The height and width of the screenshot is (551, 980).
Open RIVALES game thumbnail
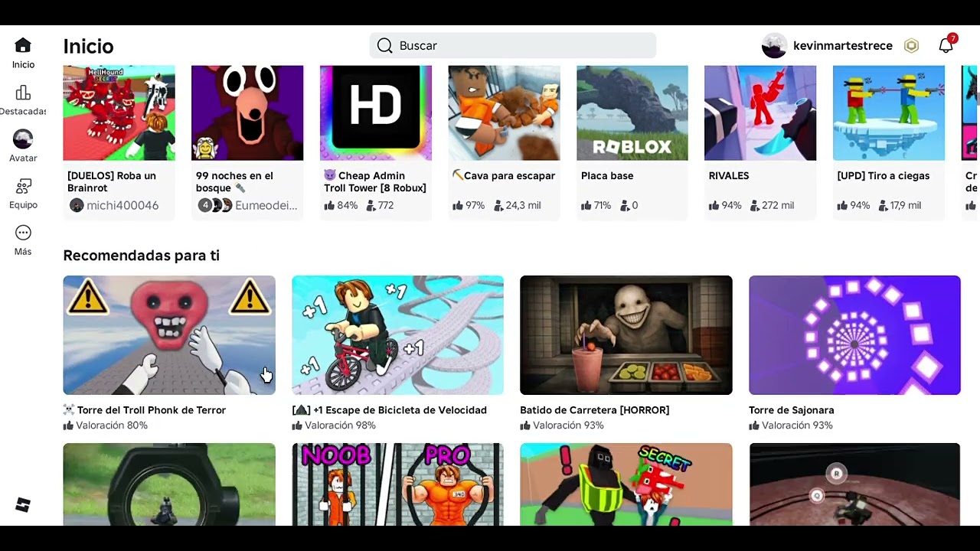[x=760, y=113]
